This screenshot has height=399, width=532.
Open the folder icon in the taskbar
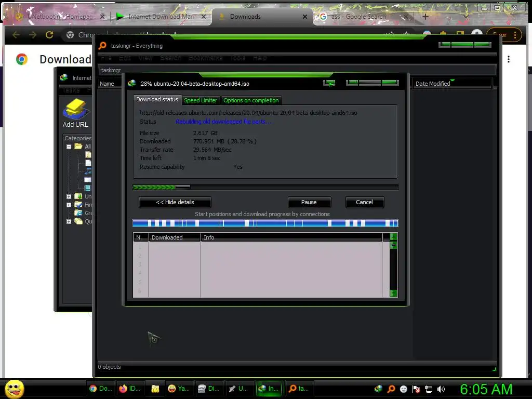pyautogui.click(x=155, y=389)
